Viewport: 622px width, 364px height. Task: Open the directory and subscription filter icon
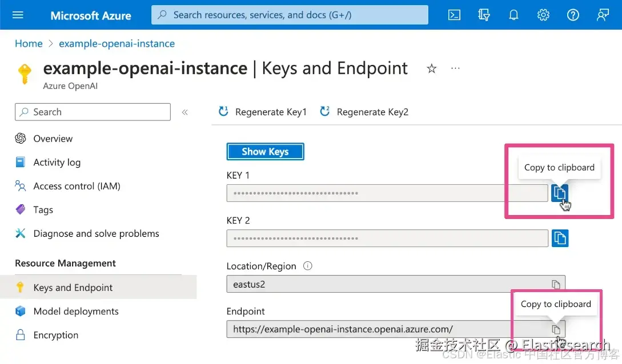484,15
